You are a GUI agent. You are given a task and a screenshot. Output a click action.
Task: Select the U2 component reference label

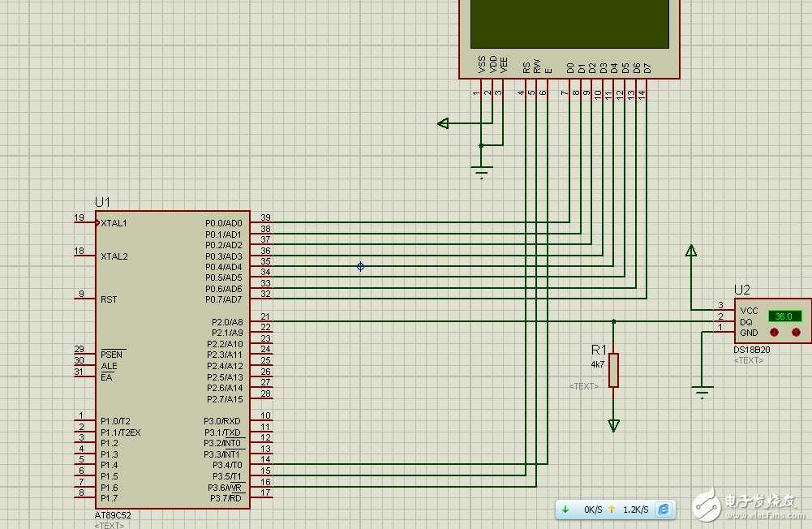coord(741,290)
